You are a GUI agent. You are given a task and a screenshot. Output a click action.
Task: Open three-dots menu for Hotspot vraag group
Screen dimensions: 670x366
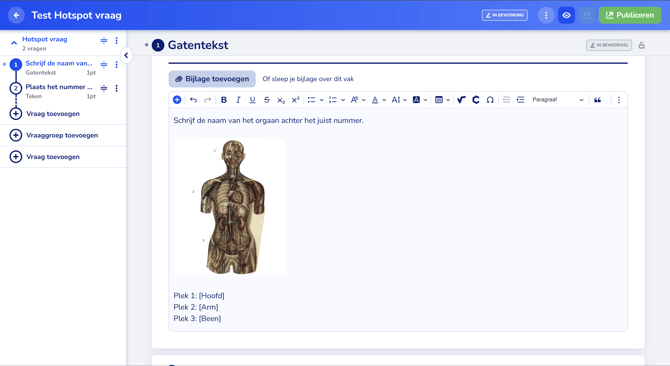coord(116,41)
